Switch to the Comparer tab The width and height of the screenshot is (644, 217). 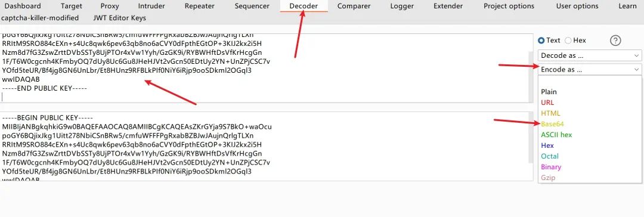[x=354, y=6]
